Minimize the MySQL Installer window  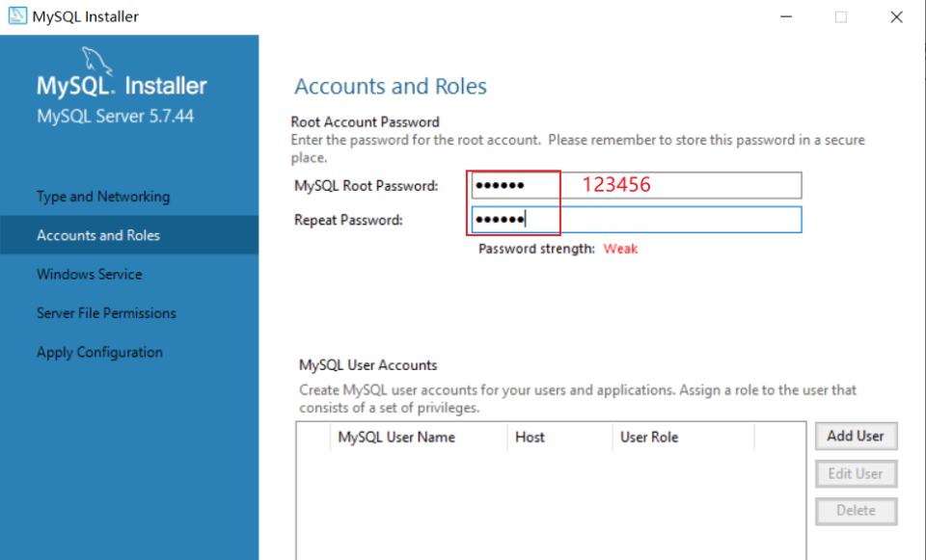pyautogui.click(x=786, y=16)
